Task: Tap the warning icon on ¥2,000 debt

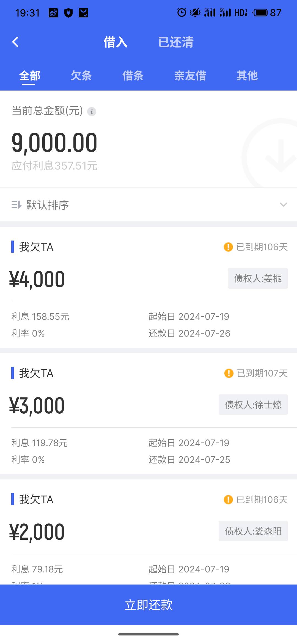Action: 228,500
